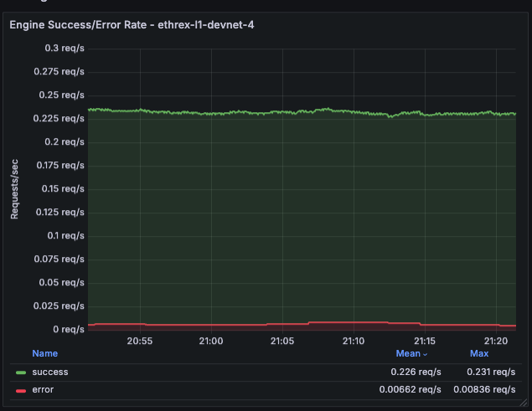Click the 0.1 req/s y-axis label
The height and width of the screenshot is (411, 532).
pyautogui.click(x=66, y=236)
